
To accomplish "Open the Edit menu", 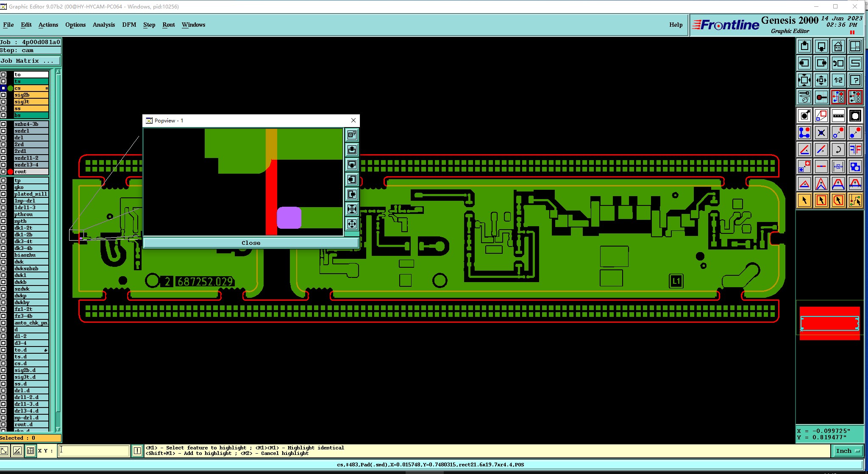I will (x=26, y=25).
